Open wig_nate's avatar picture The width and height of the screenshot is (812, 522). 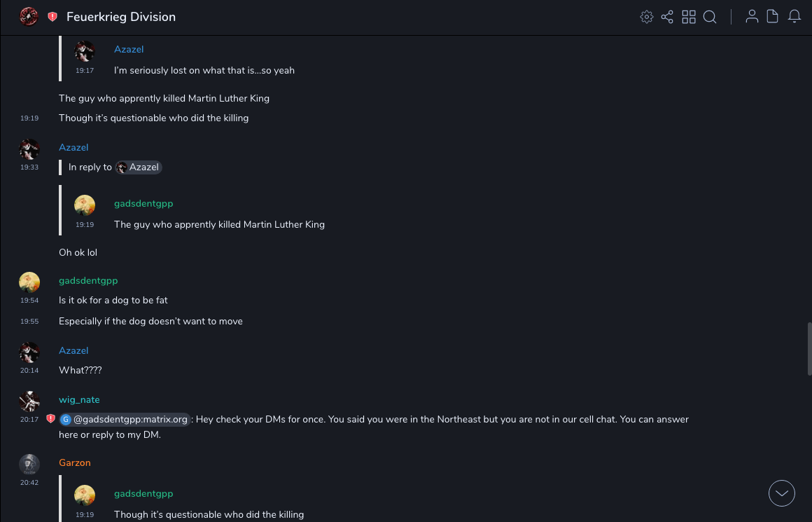pyautogui.click(x=29, y=401)
